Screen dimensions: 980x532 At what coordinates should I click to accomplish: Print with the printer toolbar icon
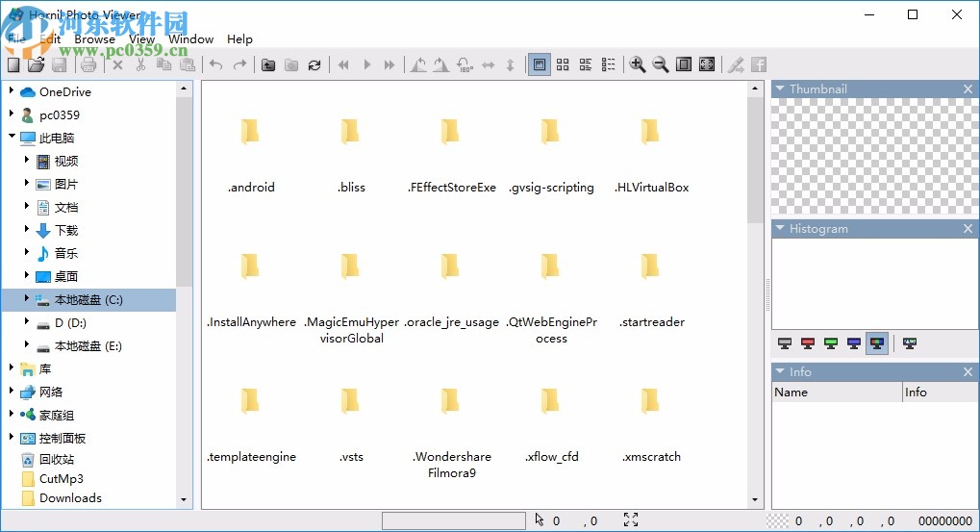[x=88, y=64]
